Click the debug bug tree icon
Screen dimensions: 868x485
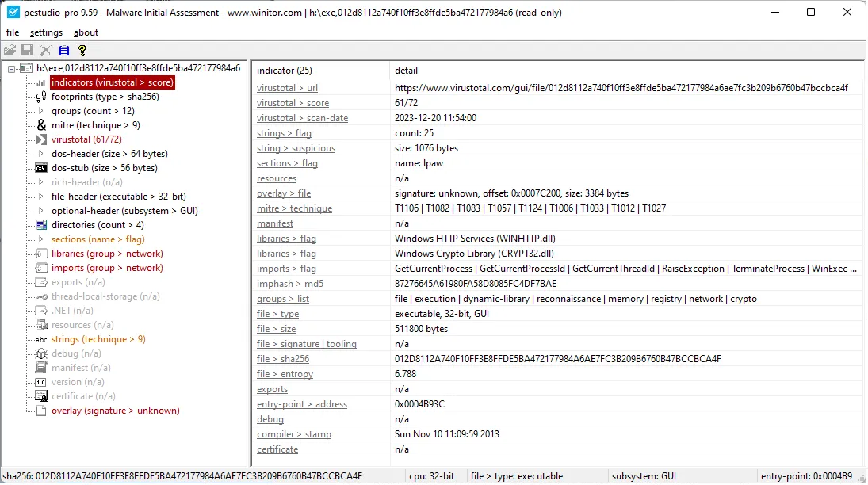(41, 353)
